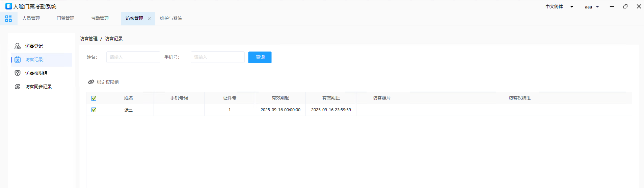Screen dimensions: 644x188
Task: Toggle the select-all header checkbox
Action: click(x=94, y=98)
